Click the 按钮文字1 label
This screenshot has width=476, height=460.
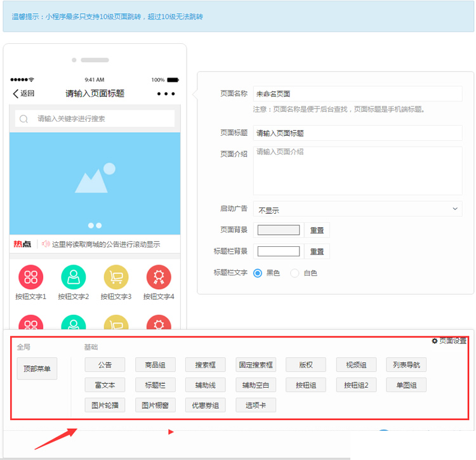click(x=30, y=296)
